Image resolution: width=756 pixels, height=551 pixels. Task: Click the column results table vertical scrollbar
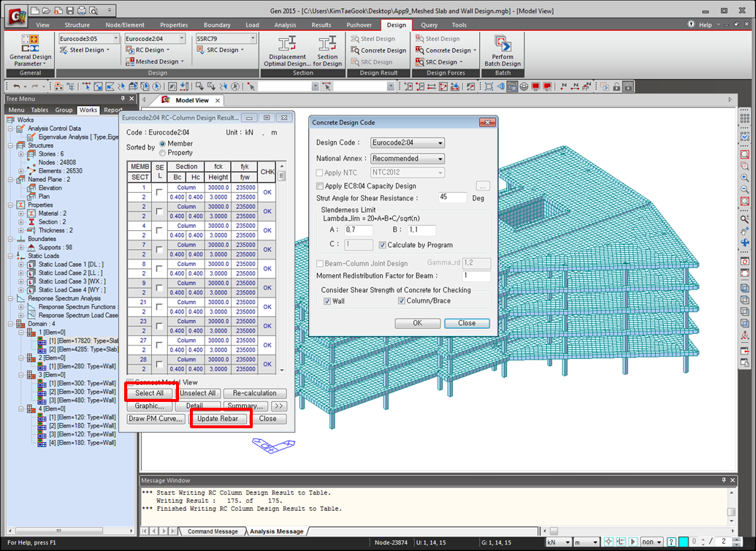(281, 267)
